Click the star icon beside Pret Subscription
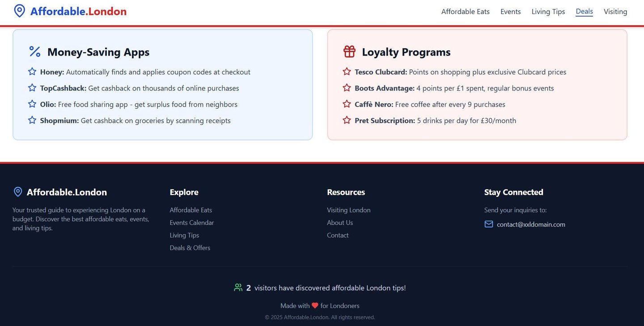Image resolution: width=644 pixels, height=326 pixels. pyautogui.click(x=347, y=120)
